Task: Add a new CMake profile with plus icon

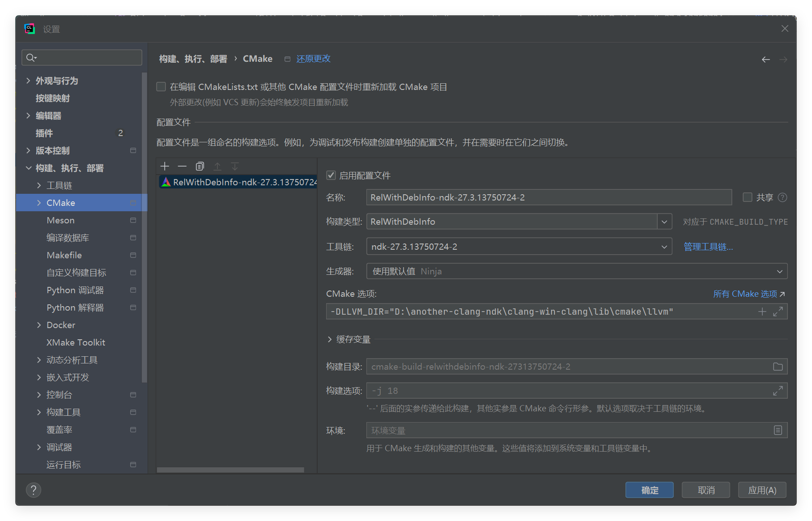Action: tap(165, 167)
